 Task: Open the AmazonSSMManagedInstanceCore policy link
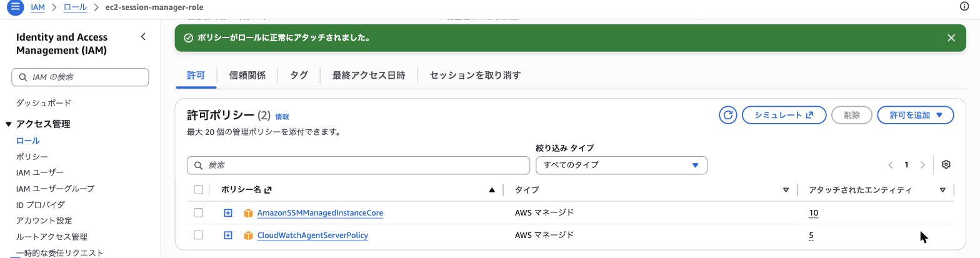(320, 213)
